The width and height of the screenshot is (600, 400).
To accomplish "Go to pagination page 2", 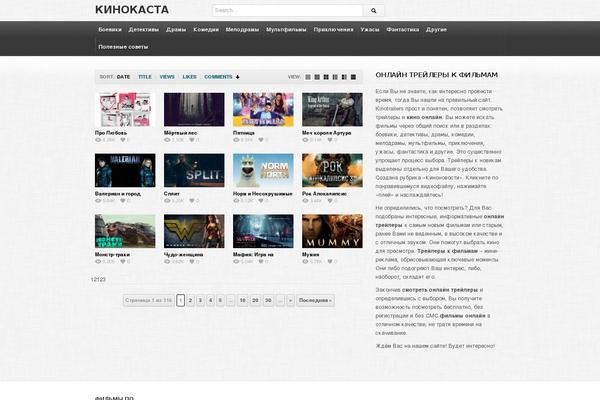I will [x=190, y=300].
